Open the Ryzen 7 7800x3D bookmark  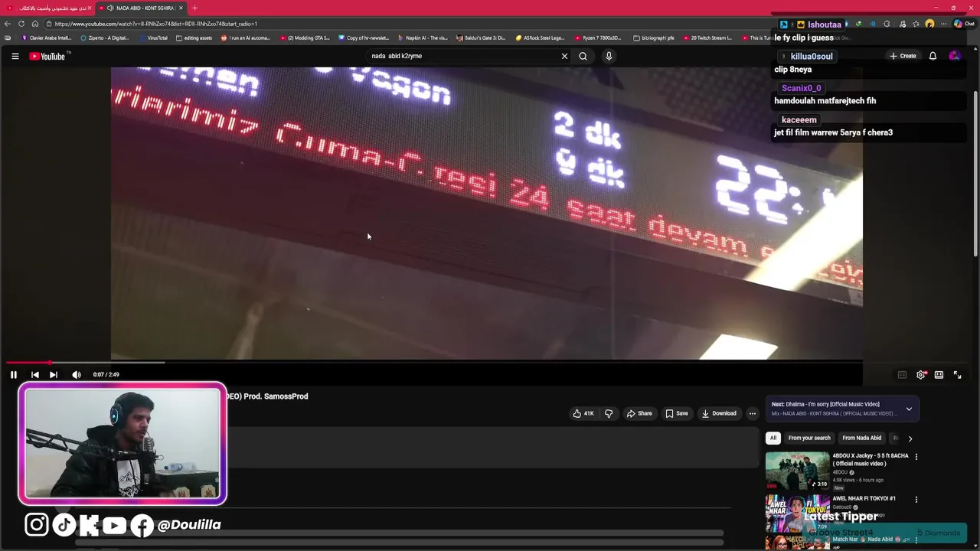599,37
